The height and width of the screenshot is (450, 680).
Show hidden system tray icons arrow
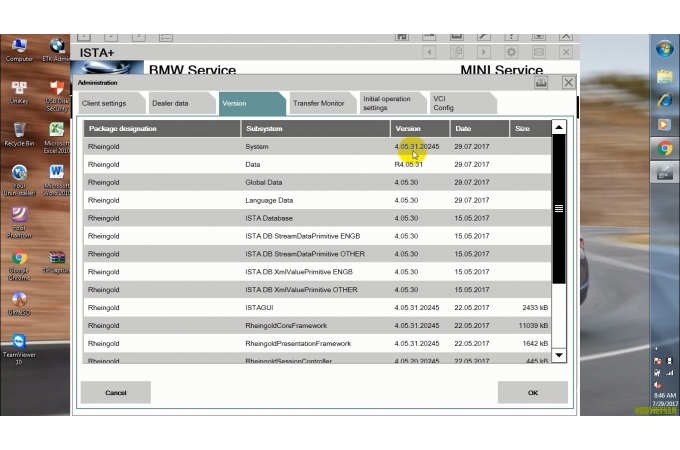(x=656, y=348)
